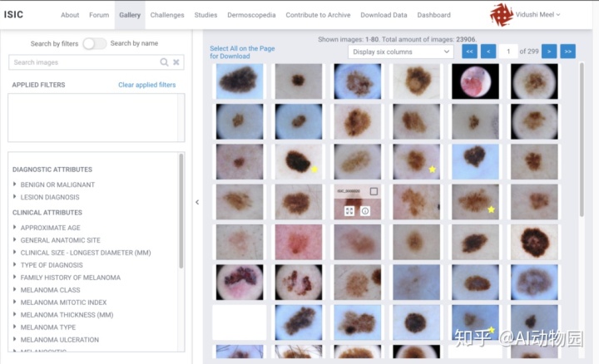Open the About menu item
Image resolution: width=599 pixels, height=364 pixels.
(70, 15)
